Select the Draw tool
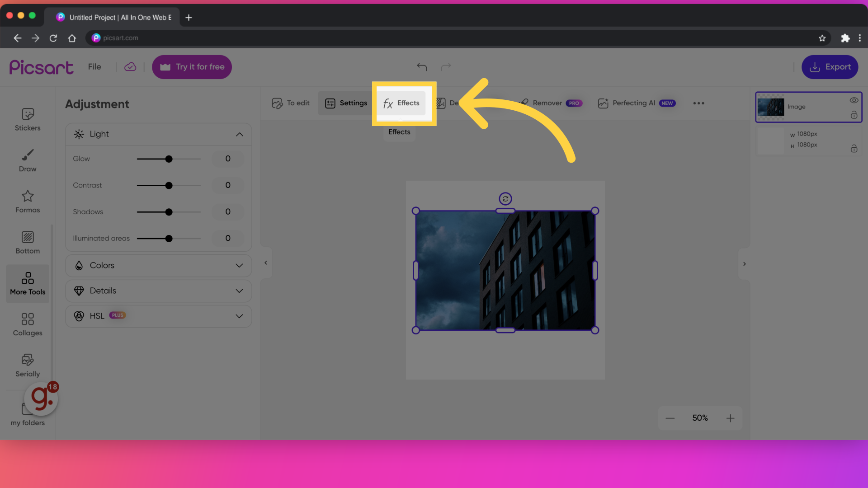 click(x=28, y=160)
